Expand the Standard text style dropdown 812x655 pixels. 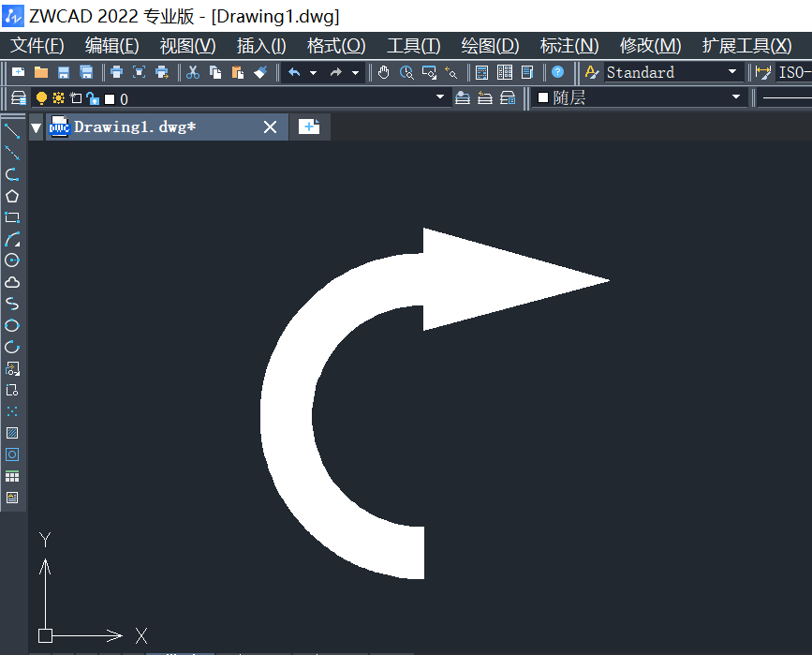point(732,72)
